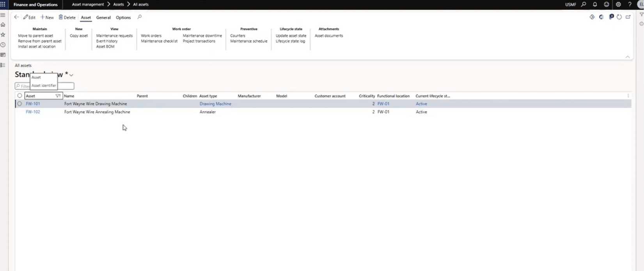Click the refresh page icon
This screenshot has width=644, height=271.
click(619, 17)
